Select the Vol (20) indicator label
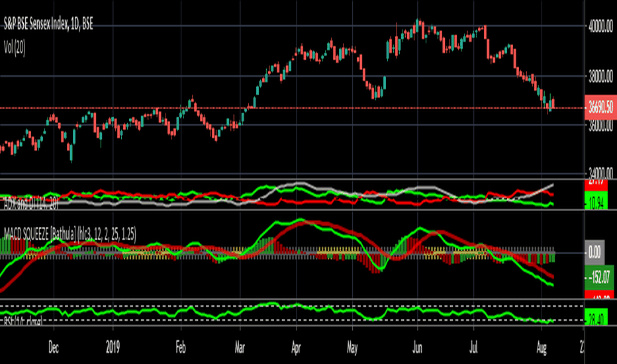 pyautogui.click(x=15, y=48)
